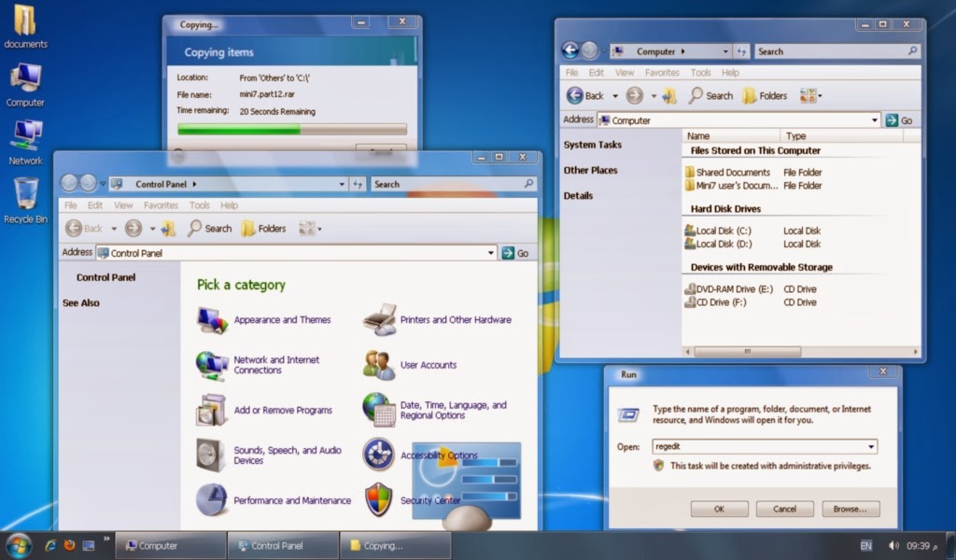Viewport: 956px width, 560px height.
Task: Open Favorites menu in Control Panel window
Action: pyautogui.click(x=161, y=205)
